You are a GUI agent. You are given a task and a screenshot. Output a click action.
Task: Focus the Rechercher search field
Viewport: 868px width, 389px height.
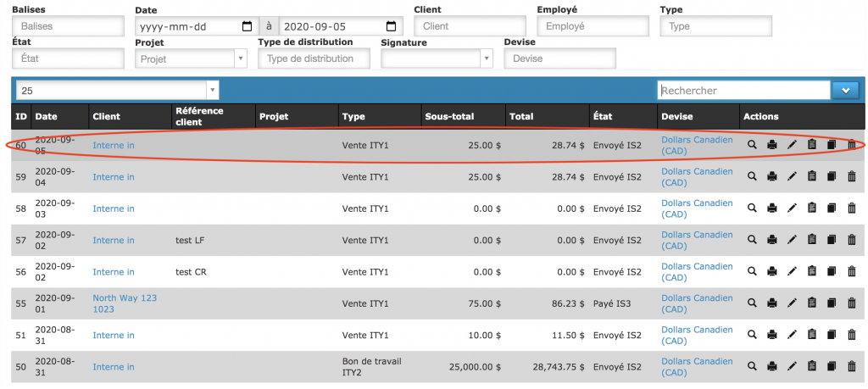click(x=743, y=90)
